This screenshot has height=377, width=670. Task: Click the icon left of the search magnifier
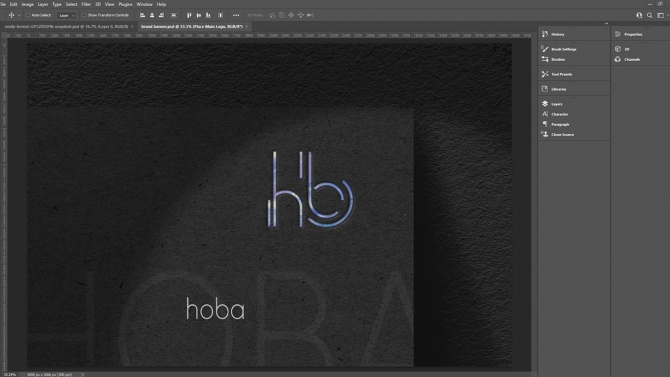click(x=639, y=15)
